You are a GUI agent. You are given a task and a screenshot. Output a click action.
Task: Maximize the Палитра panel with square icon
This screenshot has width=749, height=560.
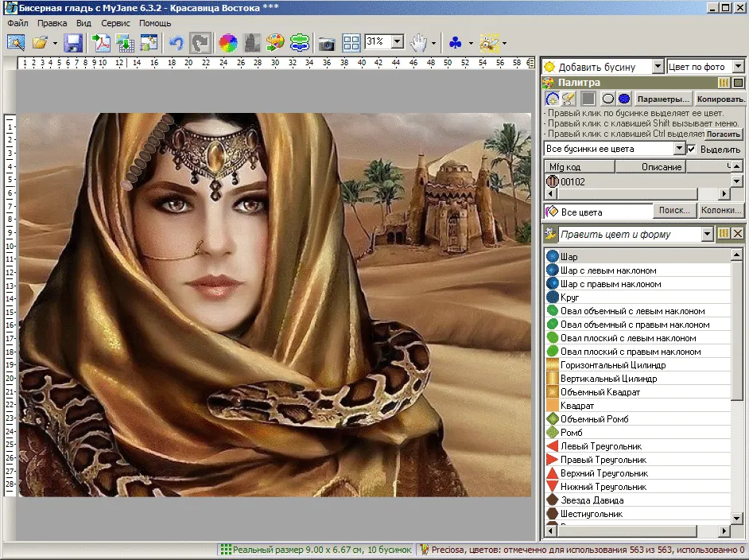(x=739, y=83)
